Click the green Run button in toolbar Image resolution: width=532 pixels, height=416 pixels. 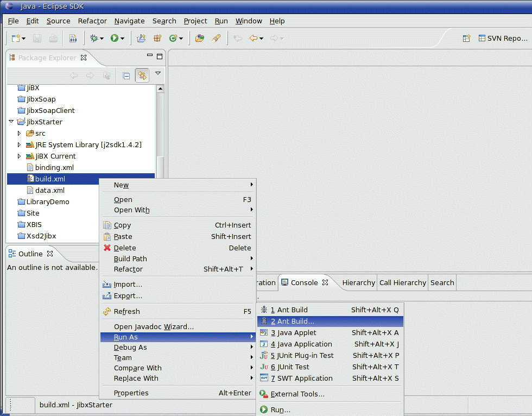(x=115, y=38)
